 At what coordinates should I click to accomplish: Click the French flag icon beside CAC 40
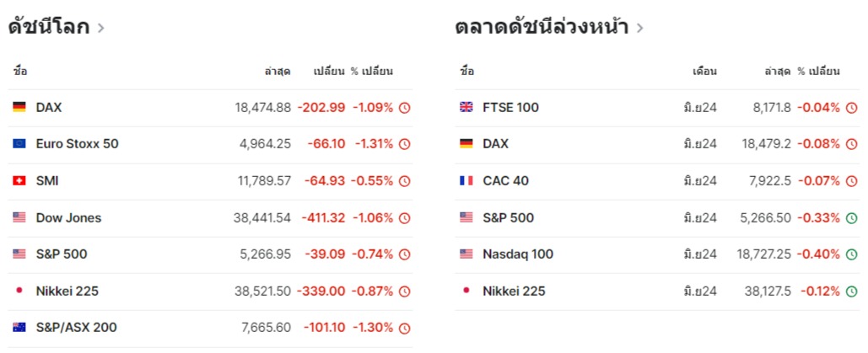click(466, 181)
